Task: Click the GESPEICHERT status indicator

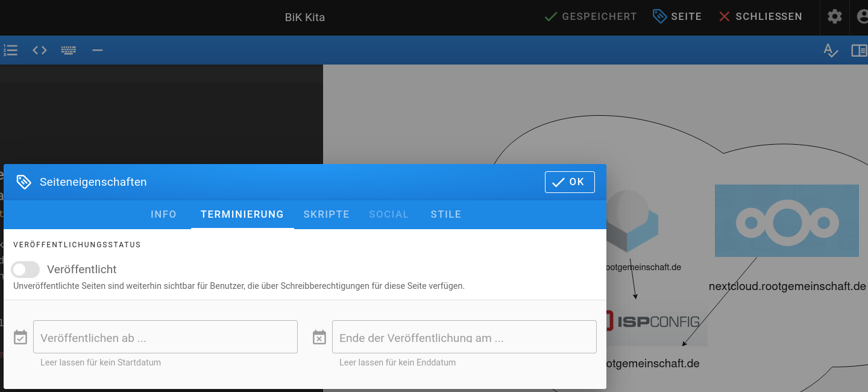Action: click(590, 16)
